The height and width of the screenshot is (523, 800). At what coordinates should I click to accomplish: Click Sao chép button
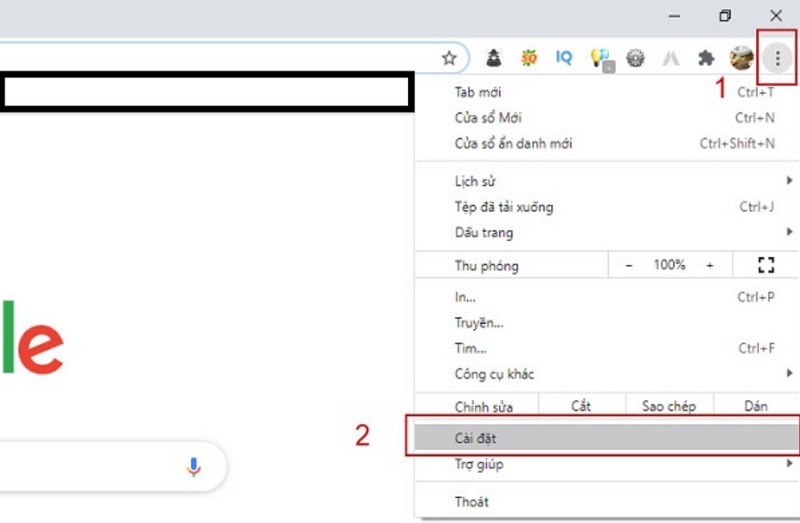tap(669, 406)
